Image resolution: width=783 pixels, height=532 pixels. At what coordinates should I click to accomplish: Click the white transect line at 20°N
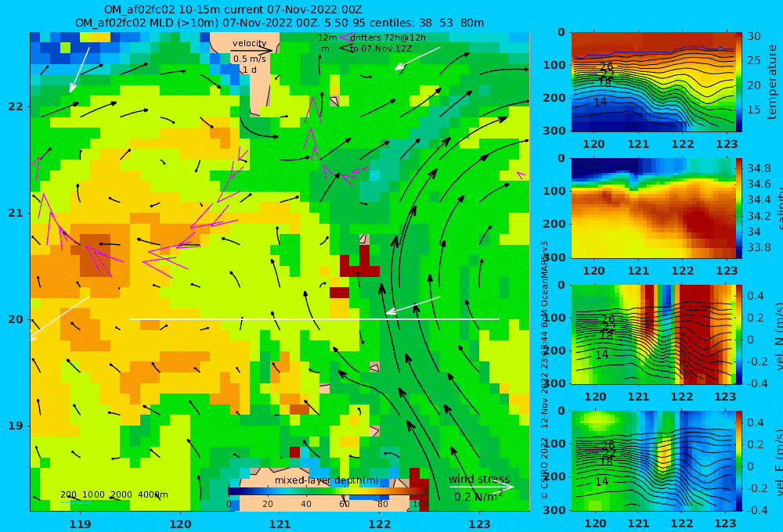315,319
